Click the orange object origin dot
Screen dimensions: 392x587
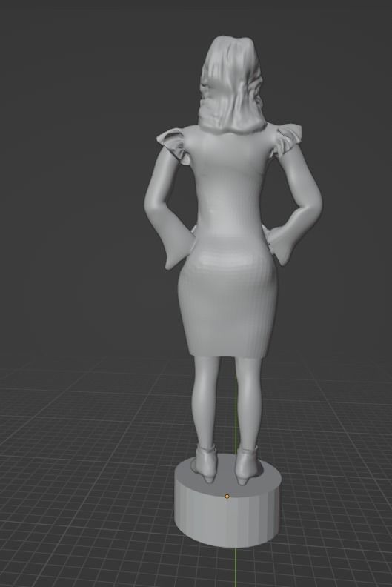point(227,497)
